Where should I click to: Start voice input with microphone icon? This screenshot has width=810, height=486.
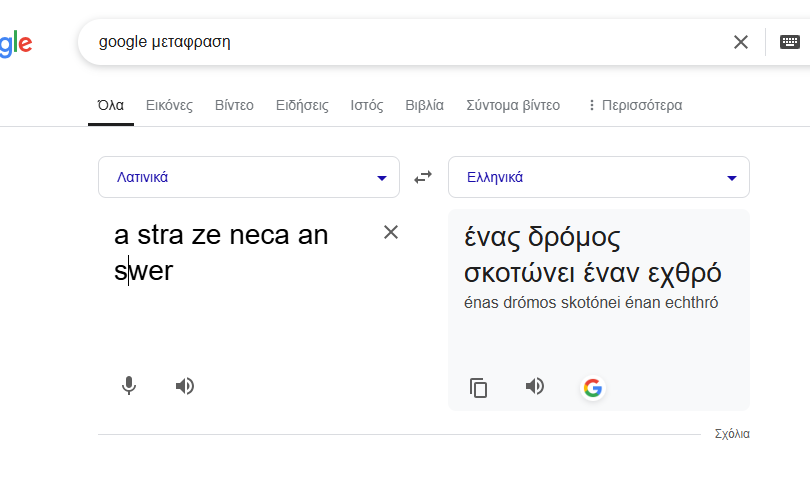click(x=128, y=386)
